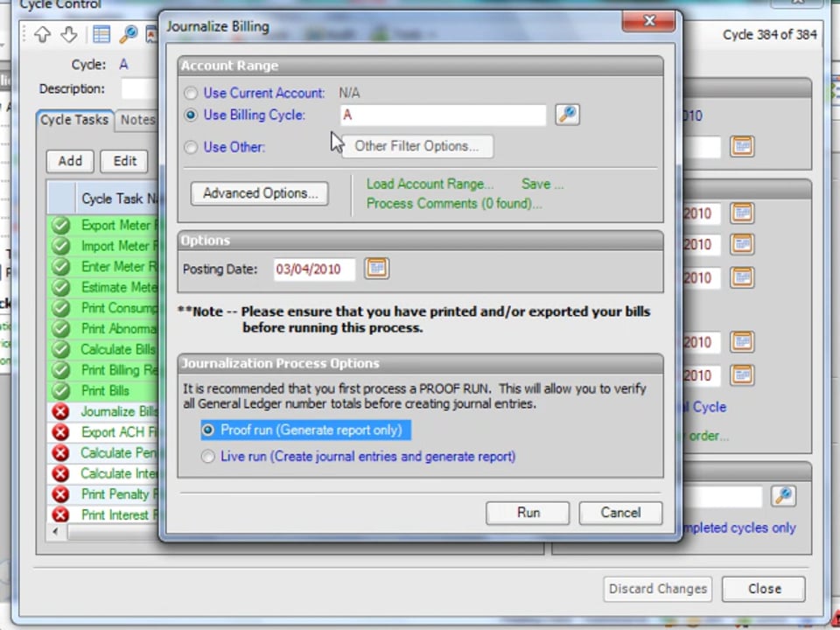Click green check icon for Enter Meter task
Screen dimensions: 840x630
tap(60, 267)
